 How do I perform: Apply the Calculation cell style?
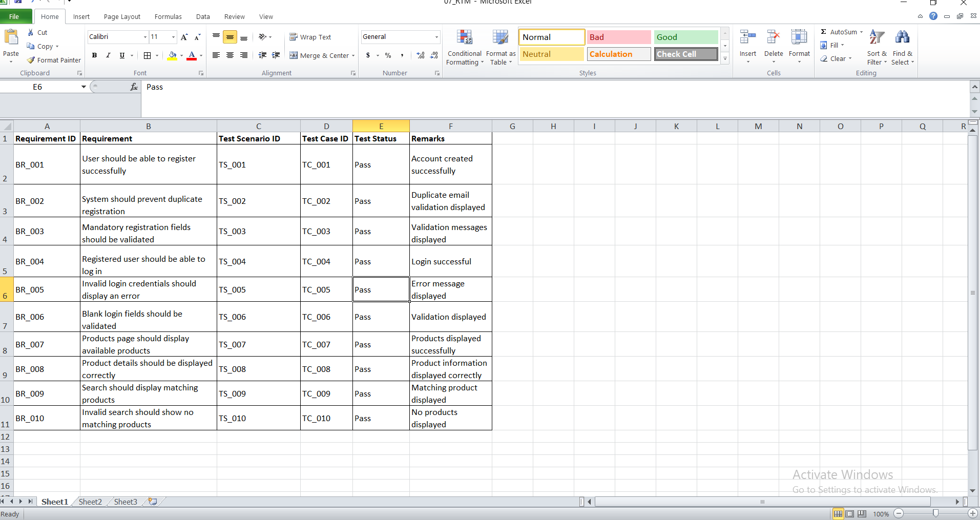618,54
